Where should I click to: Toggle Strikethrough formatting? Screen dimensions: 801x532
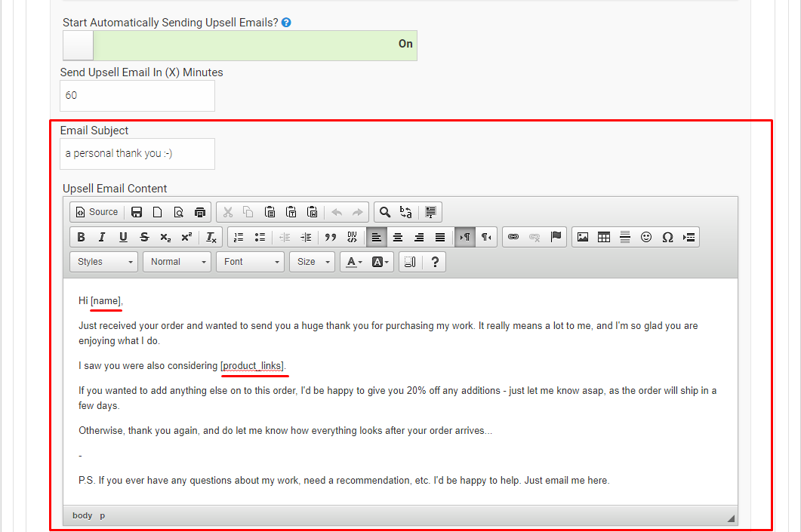coord(144,237)
